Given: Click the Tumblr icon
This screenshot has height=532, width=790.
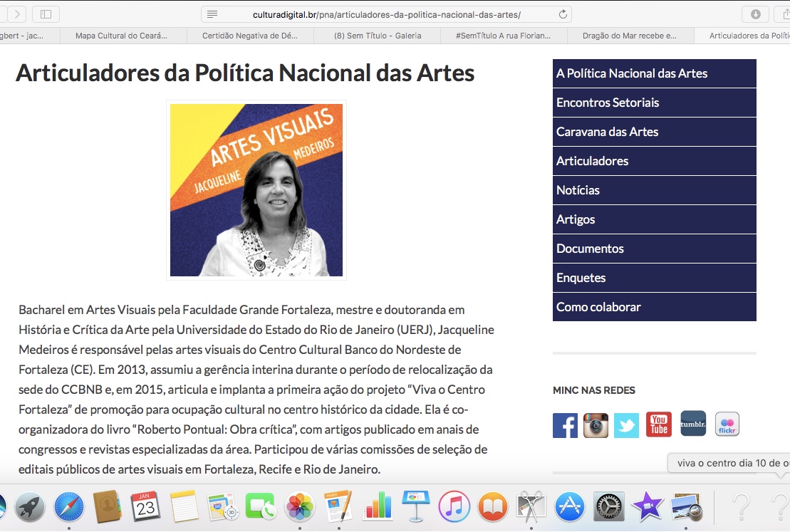Looking at the screenshot, I should point(693,424).
